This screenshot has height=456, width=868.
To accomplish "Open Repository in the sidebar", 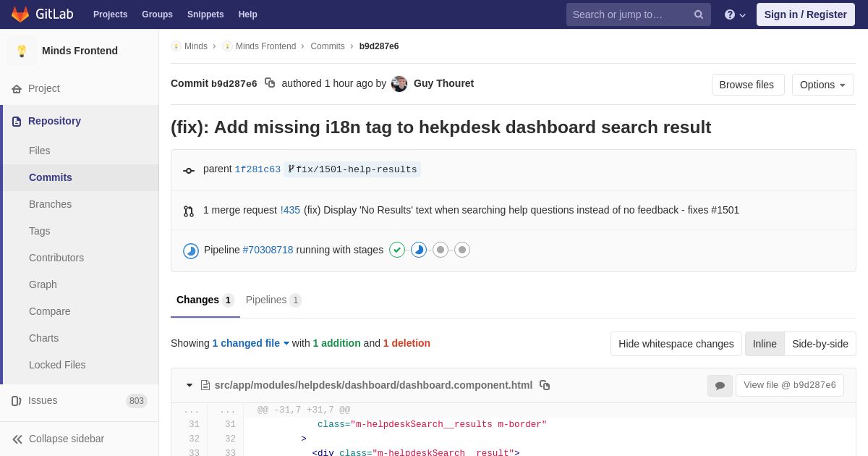I will (80, 121).
